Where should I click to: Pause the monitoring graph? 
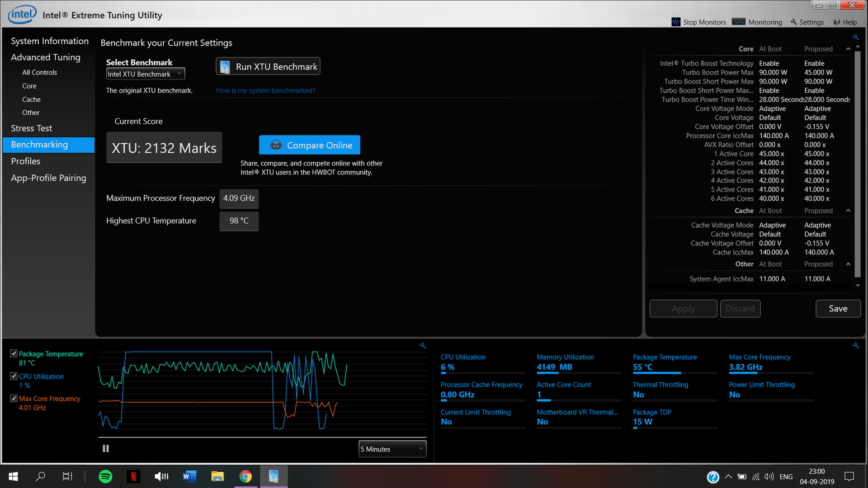(x=106, y=448)
